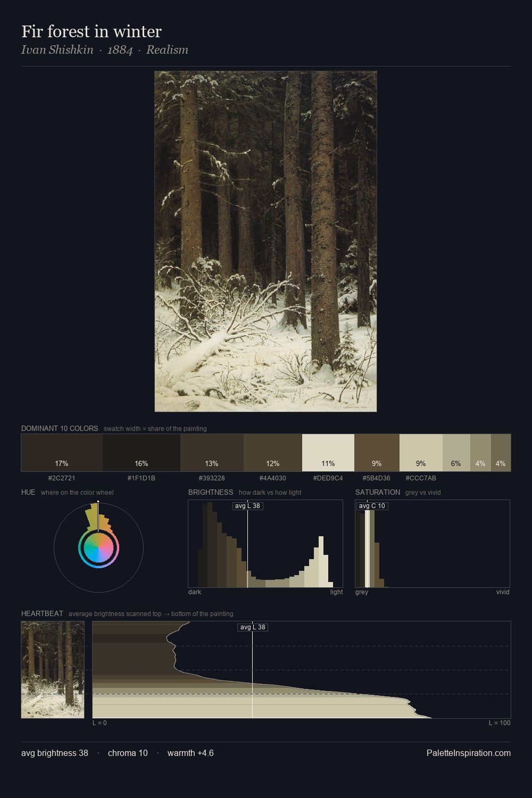Click the warmth +4.6 footer text
The width and height of the screenshot is (532, 798).
pyautogui.click(x=190, y=753)
